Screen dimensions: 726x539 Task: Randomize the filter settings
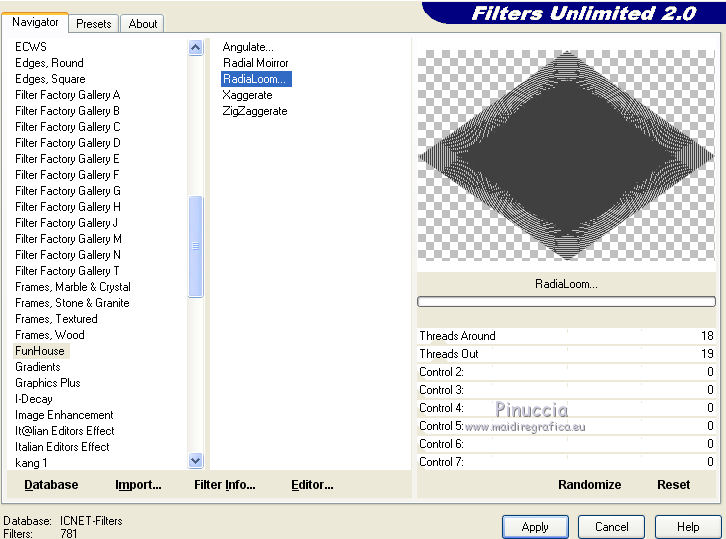tap(589, 485)
